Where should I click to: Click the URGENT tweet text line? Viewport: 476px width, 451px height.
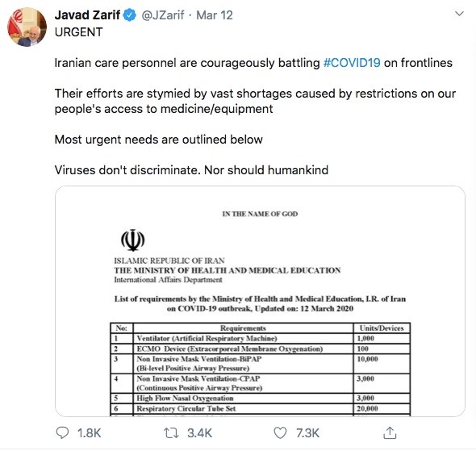78,31
